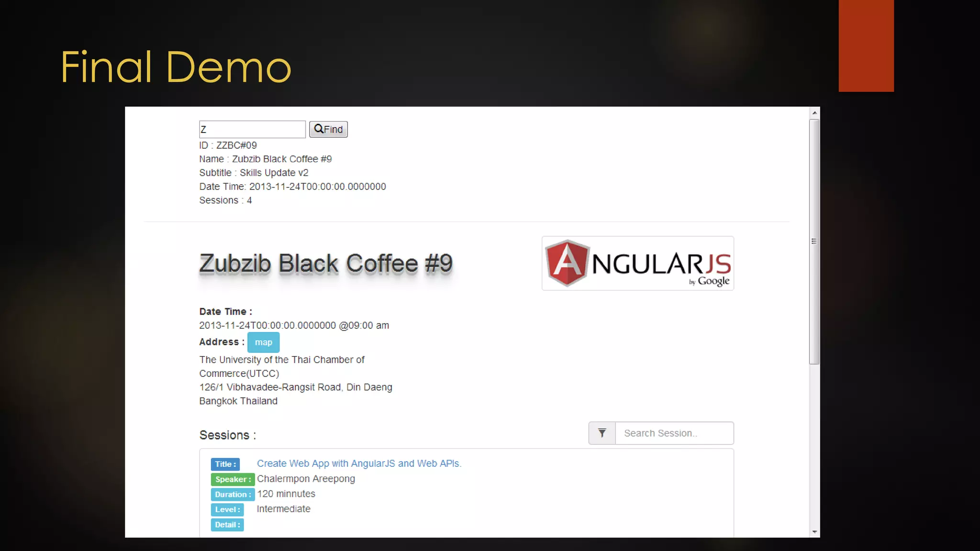Viewport: 980px width, 551px height.
Task: Select the Zubzib Black Coffee #9 heading
Action: 326,264
